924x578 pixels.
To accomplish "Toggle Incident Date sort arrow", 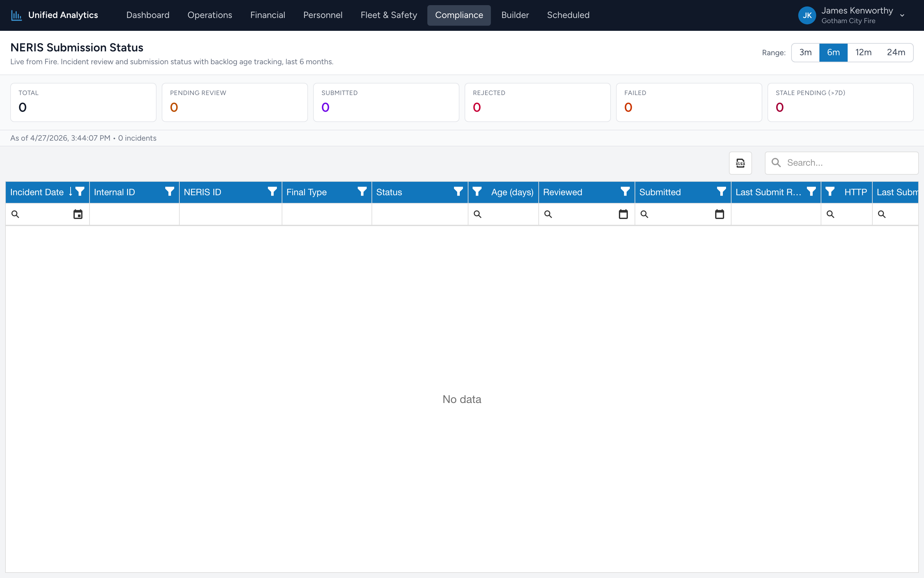I will (x=71, y=192).
